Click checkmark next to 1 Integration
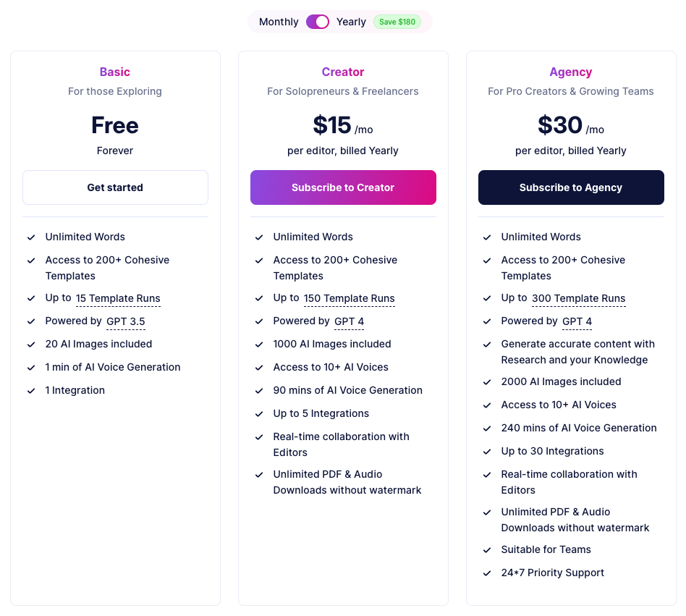 (31, 391)
